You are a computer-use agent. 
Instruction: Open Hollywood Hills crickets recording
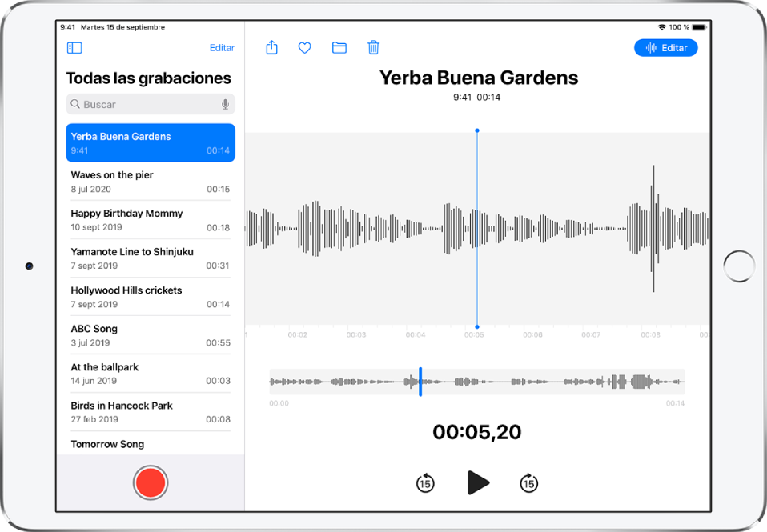[151, 297]
